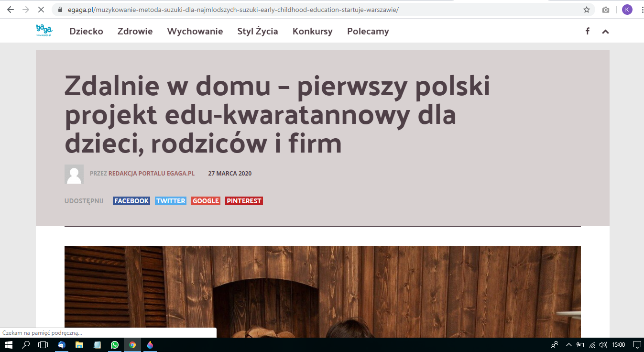The width and height of the screenshot is (644, 352).
Task: Click the camera icon in the browser toolbar
Action: click(x=606, y=10)
